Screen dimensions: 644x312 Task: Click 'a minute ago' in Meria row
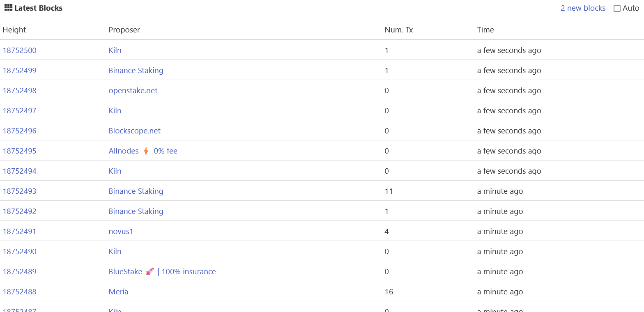pyautogui.click(x=500, y=292)
